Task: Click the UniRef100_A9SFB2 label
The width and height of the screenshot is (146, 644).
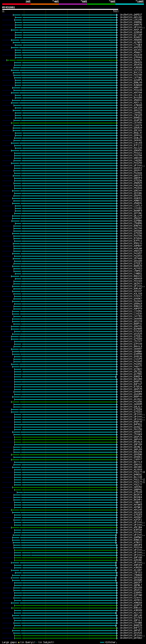Action: pyautogui.click(x=131, y=48)
